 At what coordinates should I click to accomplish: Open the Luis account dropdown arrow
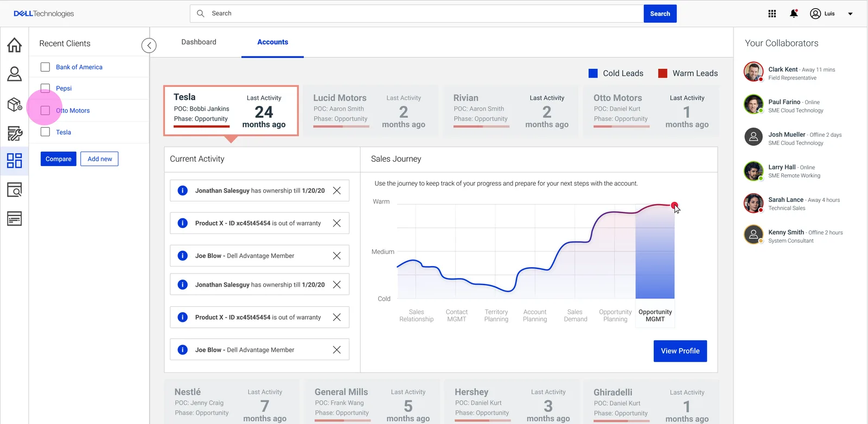tap(850, 14)
